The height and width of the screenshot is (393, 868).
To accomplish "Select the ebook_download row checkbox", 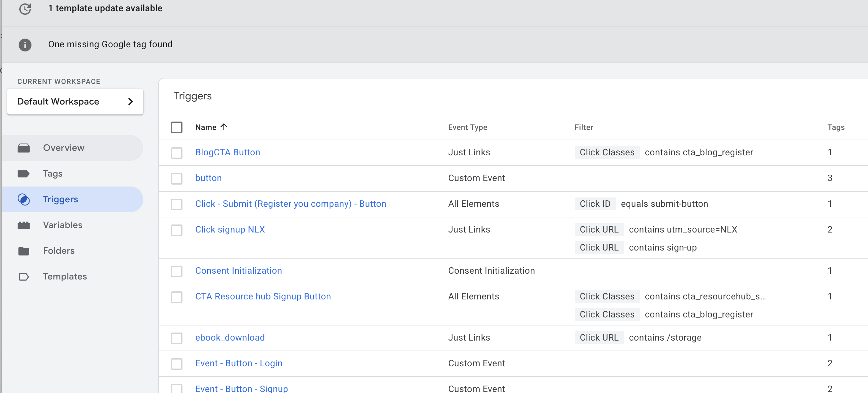I will point(177,338).
